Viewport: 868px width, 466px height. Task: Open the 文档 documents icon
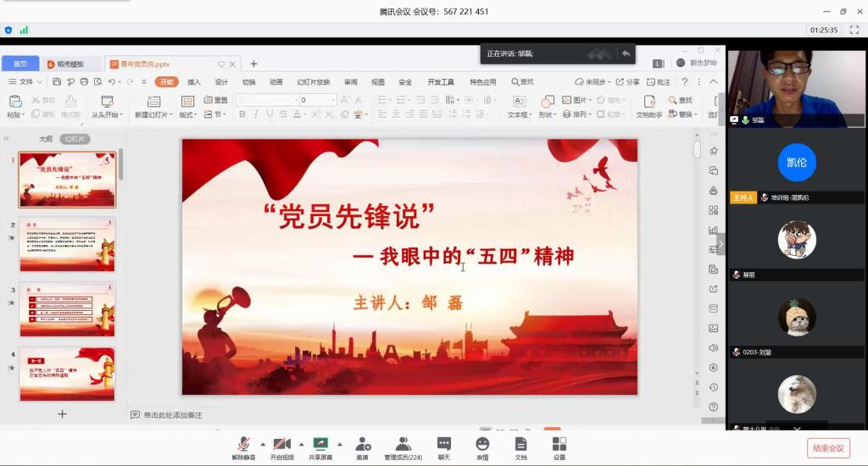[520, 446]
